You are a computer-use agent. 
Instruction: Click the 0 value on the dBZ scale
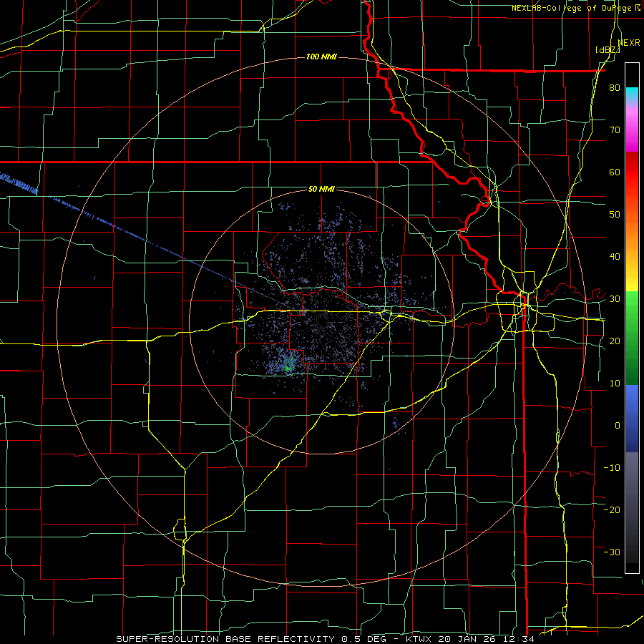pyautogui.click(x=618, y=426)
